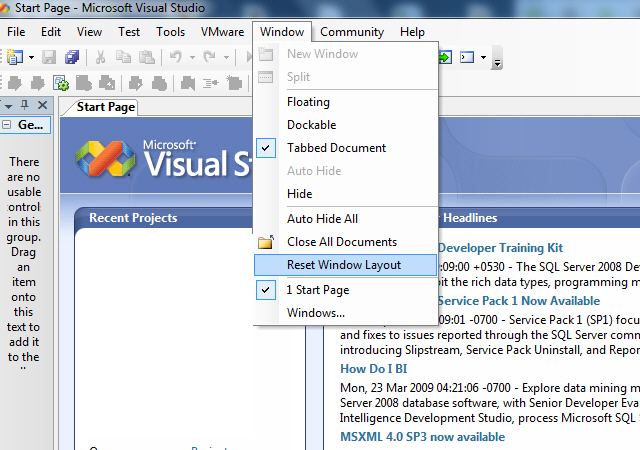Open the File menu

tap(16, 32)
